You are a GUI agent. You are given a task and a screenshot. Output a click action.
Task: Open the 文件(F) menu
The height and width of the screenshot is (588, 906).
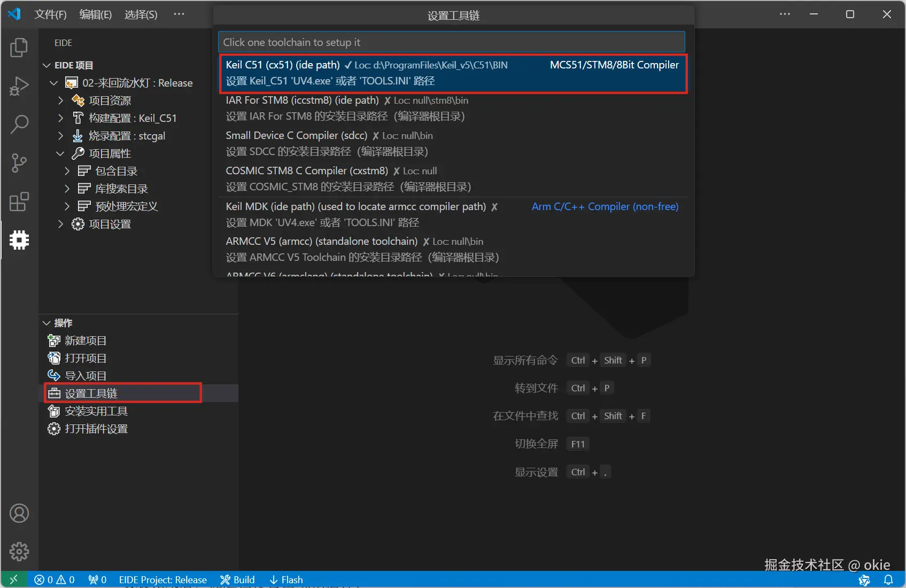pyautogui.click(x=51, y=14)
